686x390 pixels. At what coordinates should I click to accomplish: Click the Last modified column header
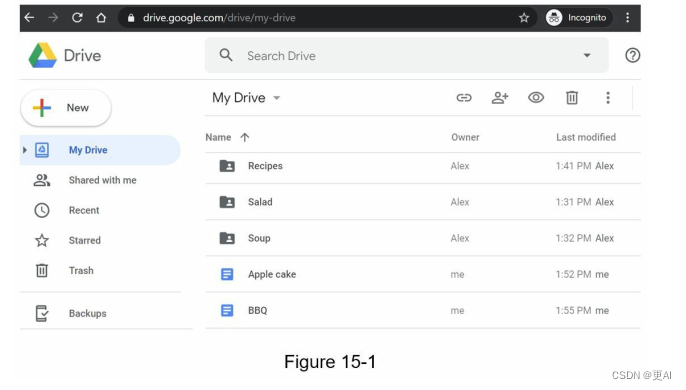click(586, 137)
